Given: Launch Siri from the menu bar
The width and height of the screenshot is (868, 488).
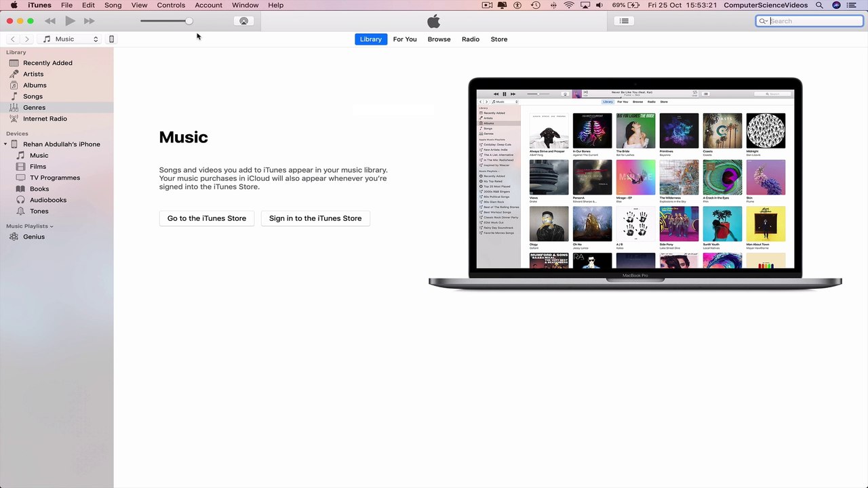Looking at the screenshot, I should tap(836, 5).
